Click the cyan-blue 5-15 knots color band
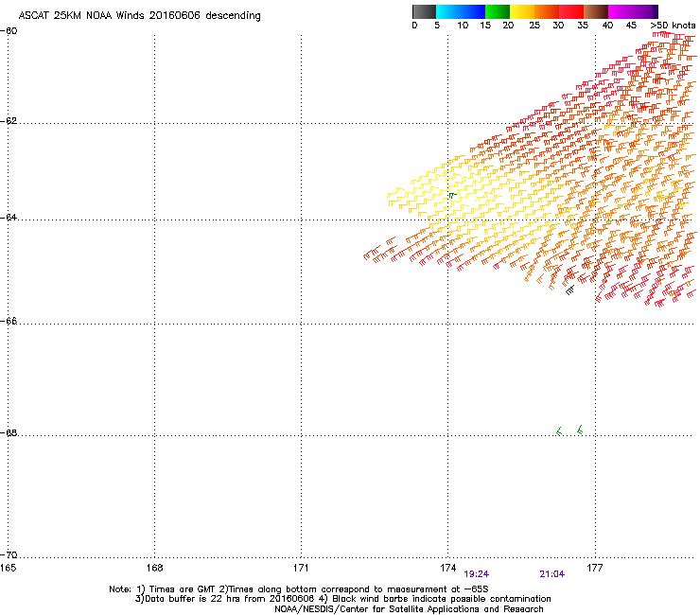The image size is (700, 615). pos(461,11)
